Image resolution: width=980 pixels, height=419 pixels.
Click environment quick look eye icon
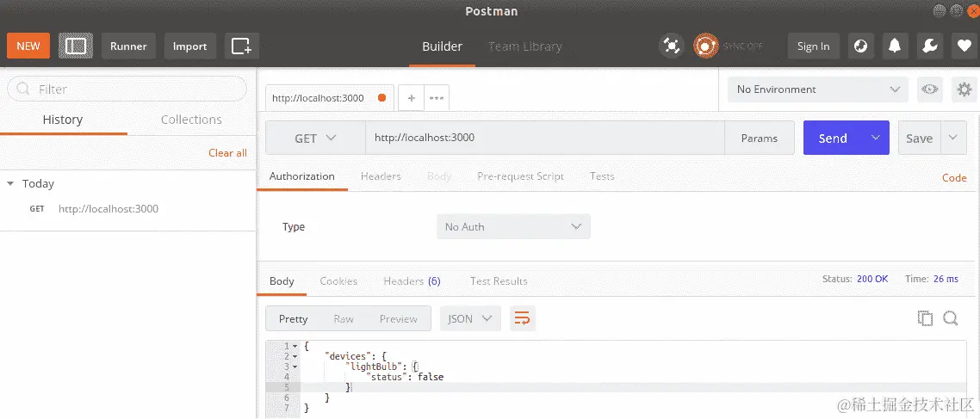pos(930,89)
